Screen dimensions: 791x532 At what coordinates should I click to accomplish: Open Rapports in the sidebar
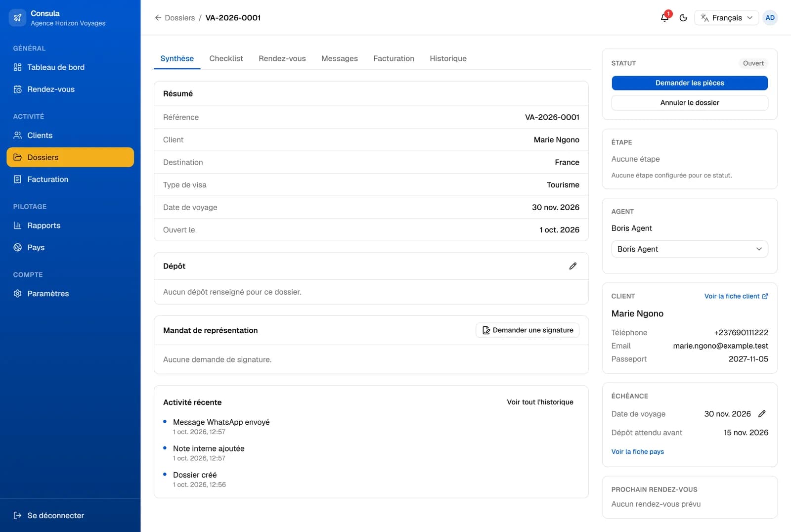70,225
